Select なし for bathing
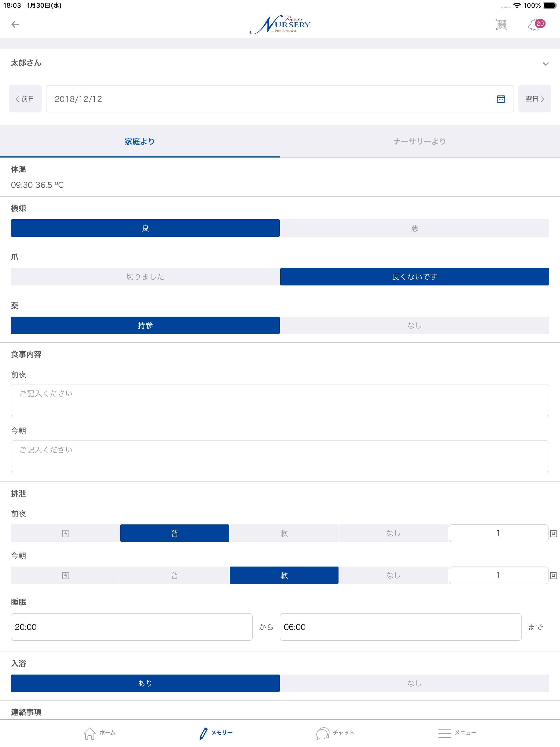Image resolution: width=560 pixels, height=747 pixels. (x=415, y=683)
